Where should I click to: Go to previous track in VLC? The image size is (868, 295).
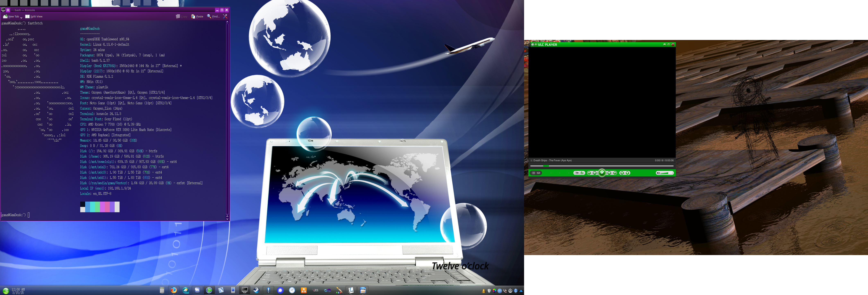589,173
